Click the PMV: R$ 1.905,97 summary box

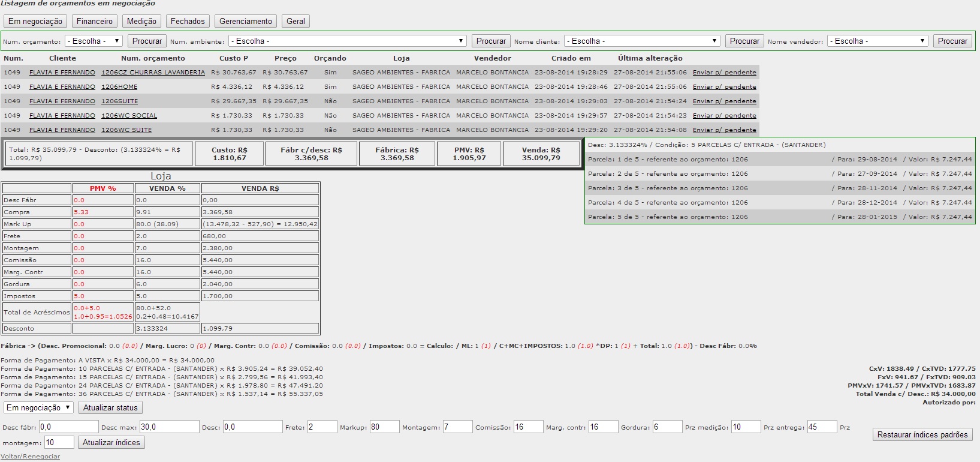tap(469, 154)
